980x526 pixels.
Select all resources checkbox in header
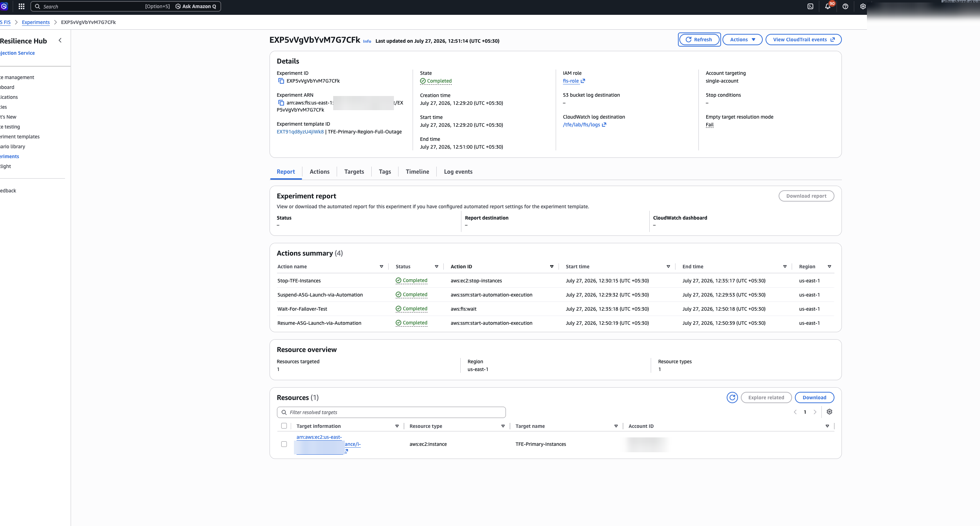pos(284,426)
